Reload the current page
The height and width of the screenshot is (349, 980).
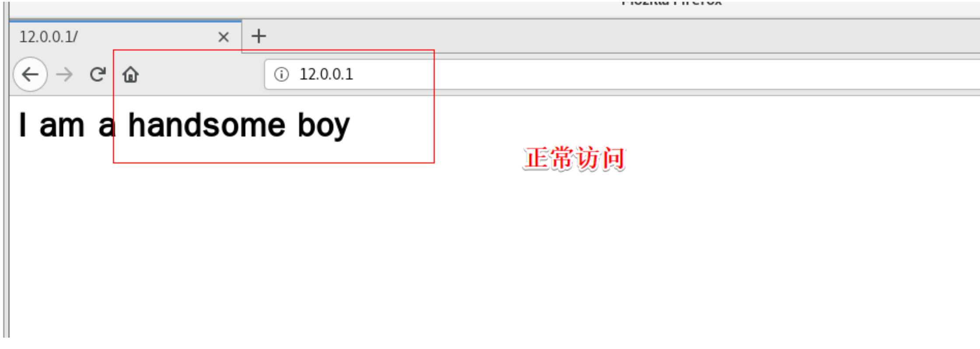click(x=98, y=74)
